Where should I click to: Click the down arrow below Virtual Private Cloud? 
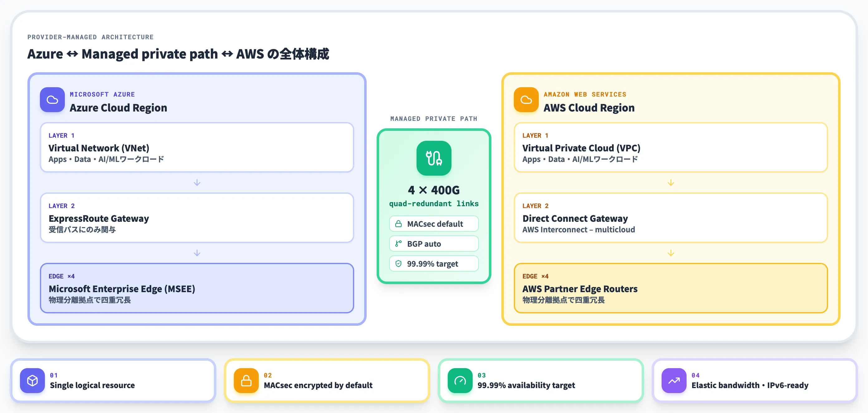tap(671, 183)
